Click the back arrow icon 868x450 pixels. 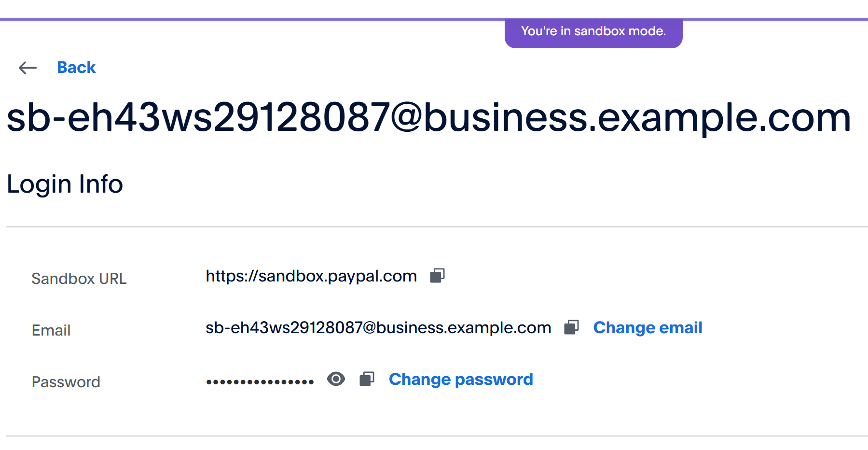28,68
